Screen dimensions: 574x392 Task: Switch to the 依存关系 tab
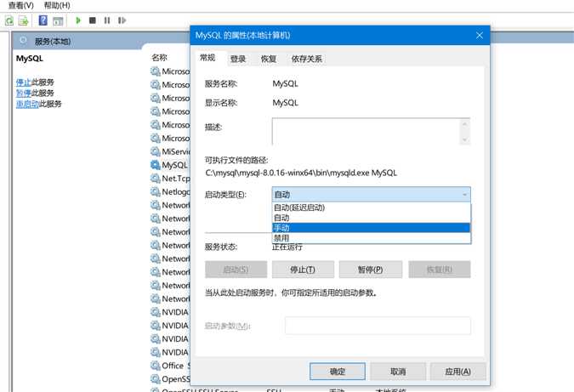click(x=307, y=59)
